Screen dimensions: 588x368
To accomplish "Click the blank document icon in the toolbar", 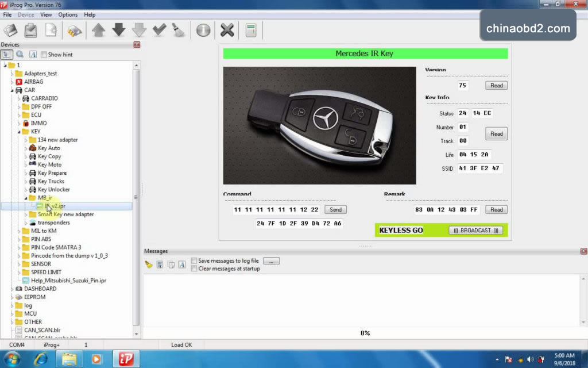I will tap(51, 30).
